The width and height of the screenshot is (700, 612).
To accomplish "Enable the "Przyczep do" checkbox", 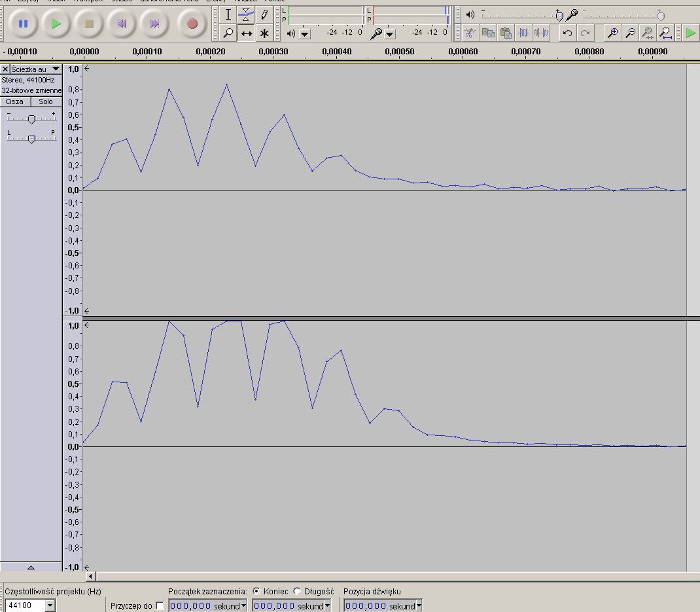I will 160,606.
